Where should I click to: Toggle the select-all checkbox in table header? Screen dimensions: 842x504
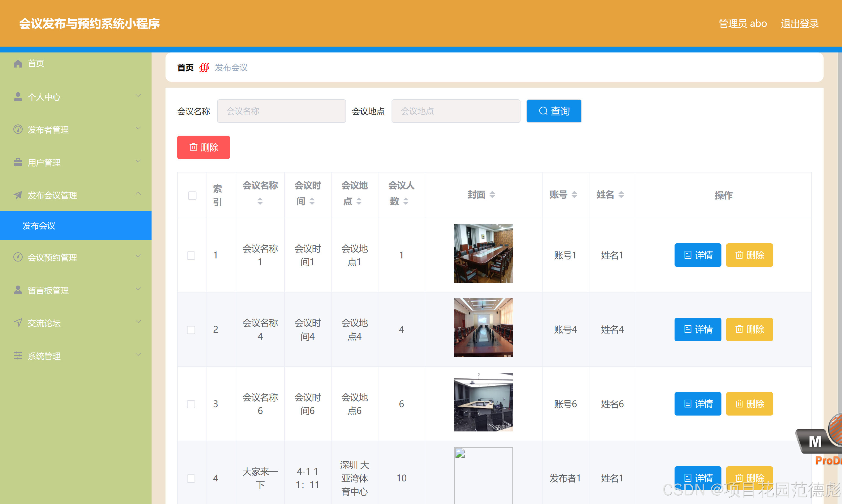192,195
